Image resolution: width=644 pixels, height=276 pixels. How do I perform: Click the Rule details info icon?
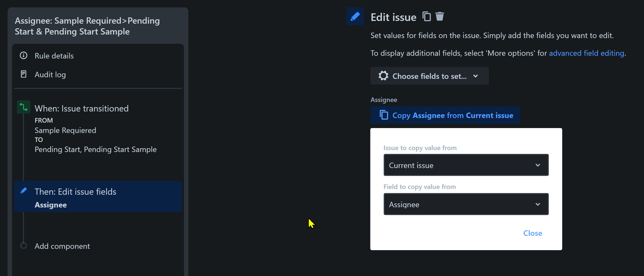click(x=23, y=55)
